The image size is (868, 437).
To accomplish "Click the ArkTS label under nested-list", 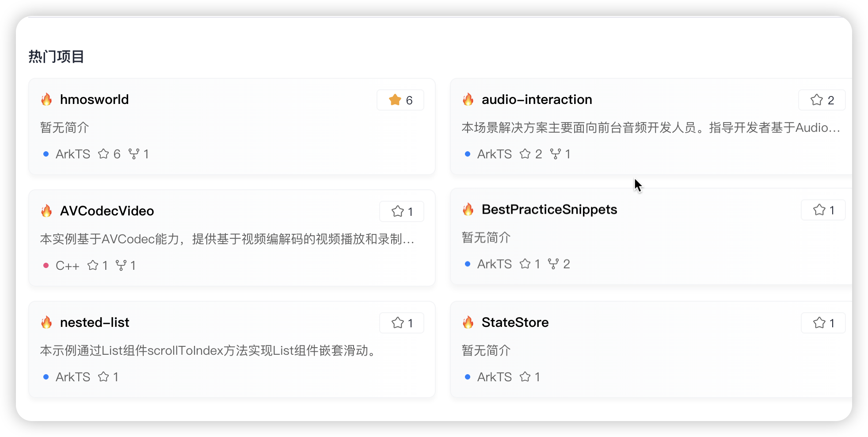I will click(73, 377).
